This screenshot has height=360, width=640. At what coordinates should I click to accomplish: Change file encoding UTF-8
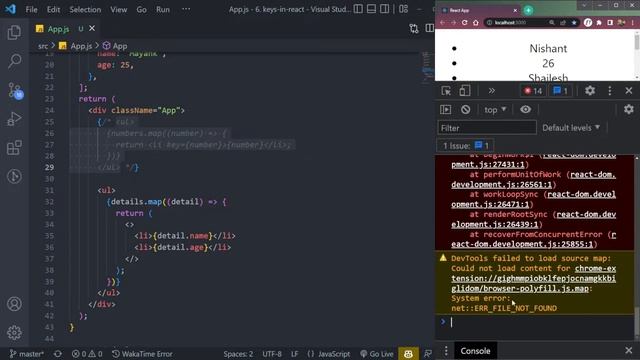coord(272,354)
